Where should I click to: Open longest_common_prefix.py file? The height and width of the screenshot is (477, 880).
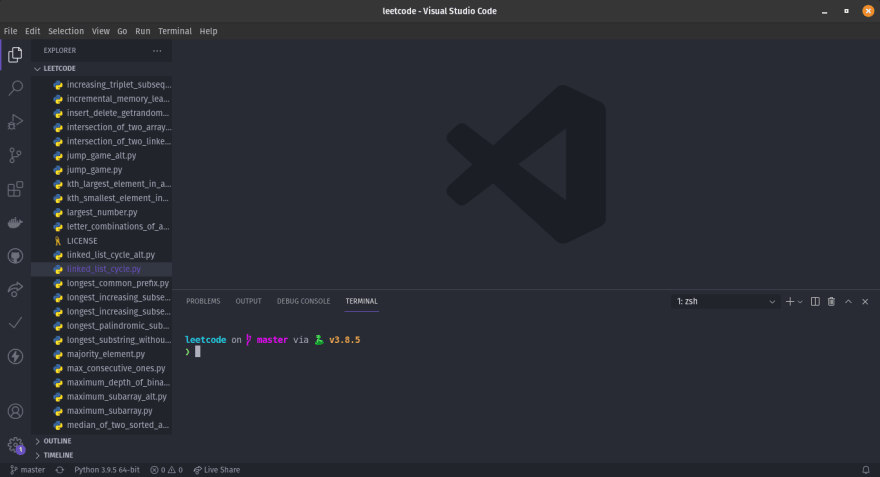pos(102,283)
